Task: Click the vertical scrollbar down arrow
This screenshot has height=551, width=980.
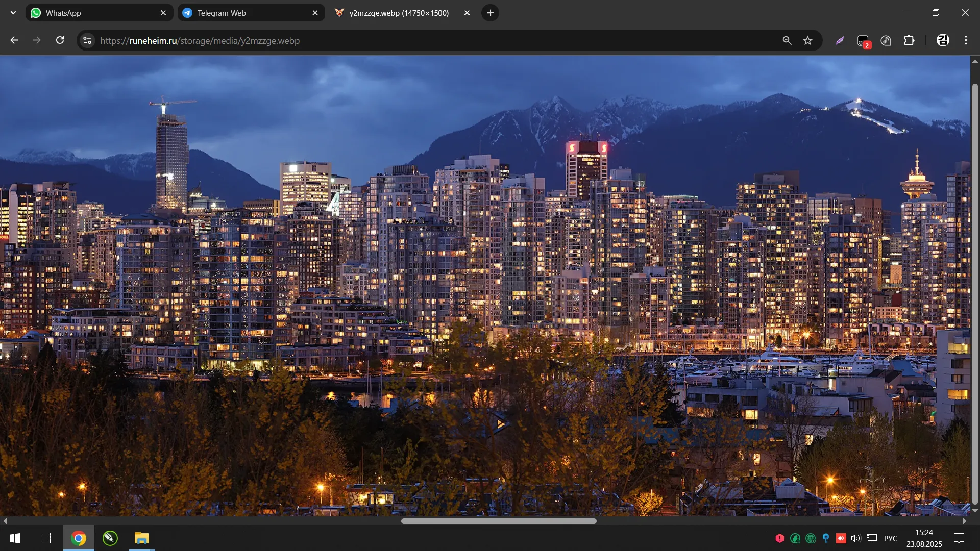Action: pos(975,510)
